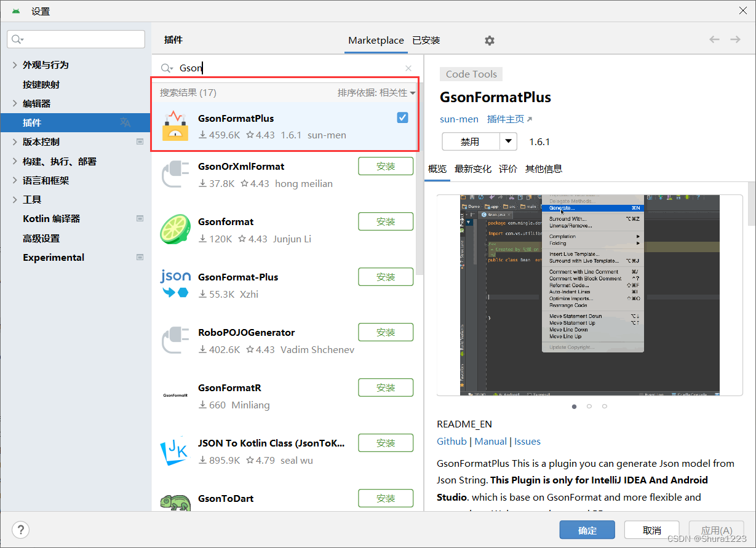Open the plugins settings gear icon
The height and width of the screenshot is (548, 756).
pos(489,40)
